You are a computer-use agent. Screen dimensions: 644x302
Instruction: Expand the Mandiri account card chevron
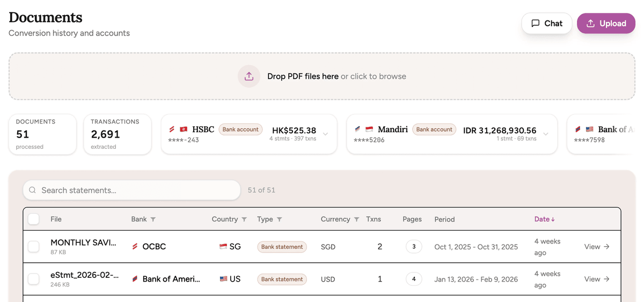(x=546, y=134)
